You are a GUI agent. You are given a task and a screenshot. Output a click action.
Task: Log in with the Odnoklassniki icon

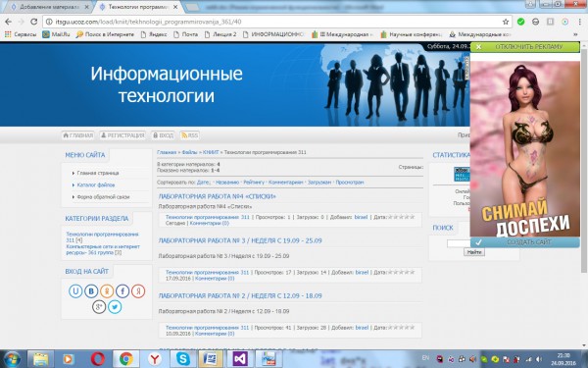pyautogui.click(x=107, y=291)
